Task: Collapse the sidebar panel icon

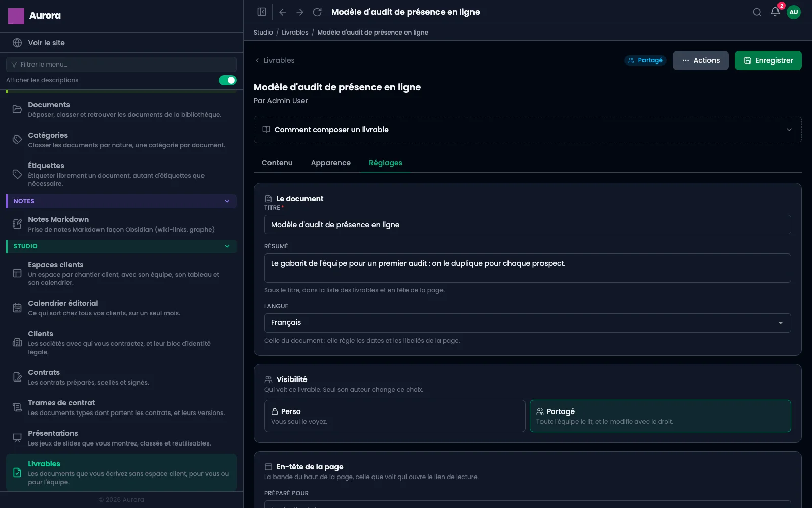Action: click(262, 12)
